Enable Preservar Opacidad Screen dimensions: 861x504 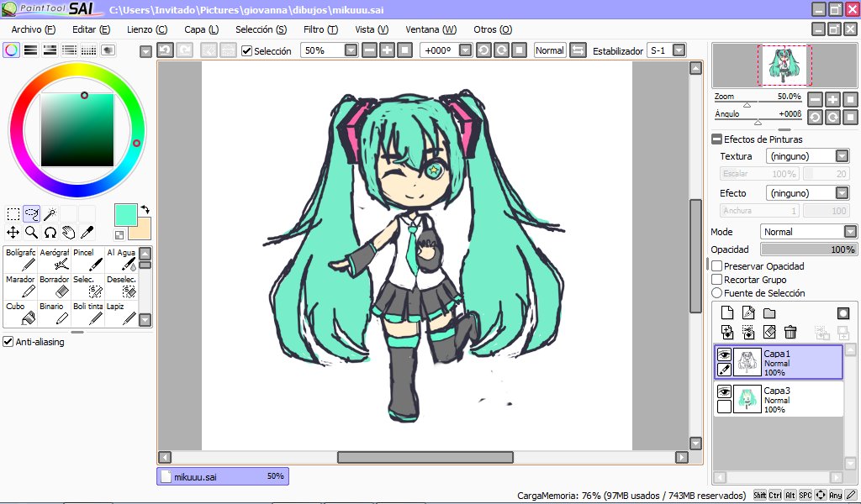click(716, 266)
